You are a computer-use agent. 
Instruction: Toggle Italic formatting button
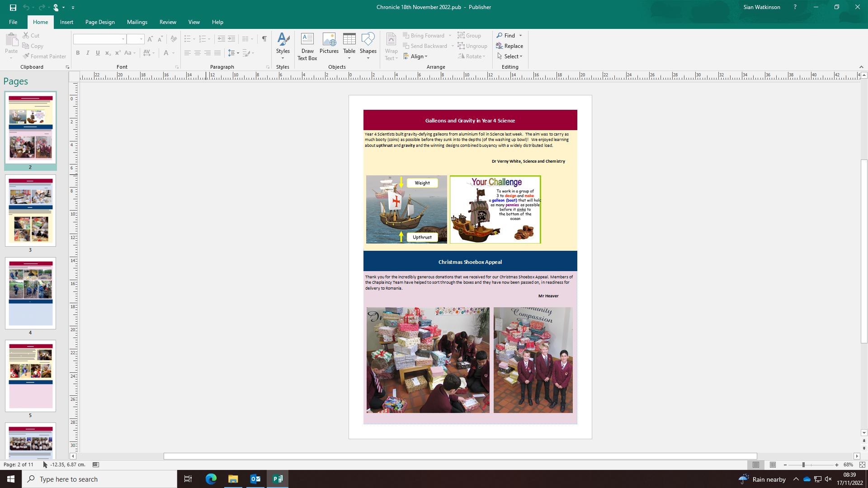click(x=88, y=53)
